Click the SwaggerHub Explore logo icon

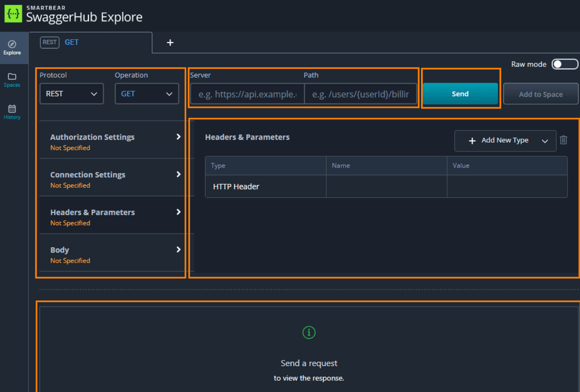(13, 14)
